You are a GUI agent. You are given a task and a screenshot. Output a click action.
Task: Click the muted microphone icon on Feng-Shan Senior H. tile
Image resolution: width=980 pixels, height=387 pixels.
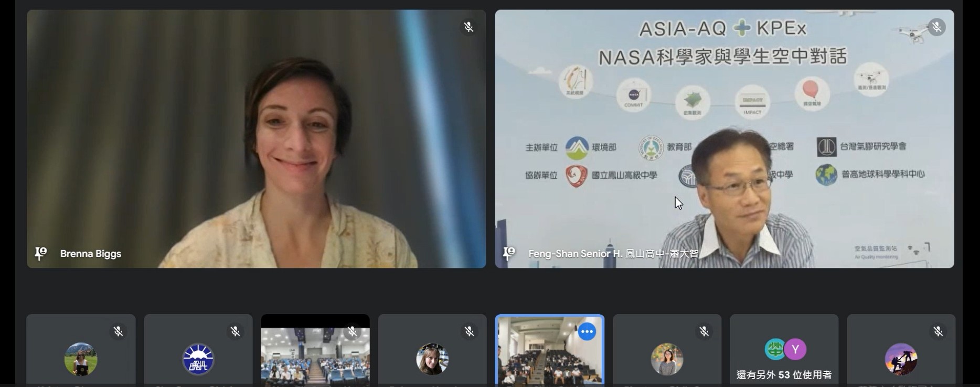936,27
